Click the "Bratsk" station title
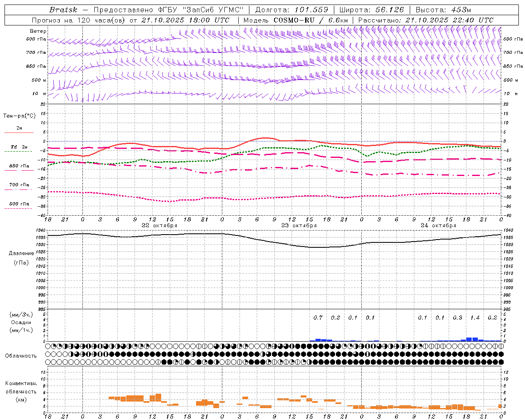The height and width of the screenshot is (420, 525). (x=63, y=10)
